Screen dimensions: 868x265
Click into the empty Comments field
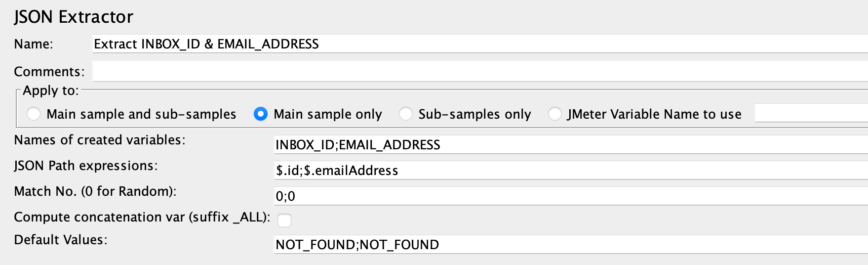coord(480,71)
